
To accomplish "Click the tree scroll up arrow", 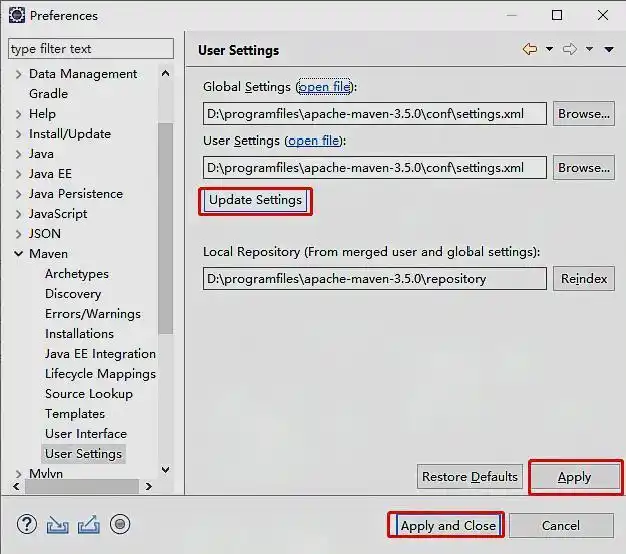I will tap(165, 73).
